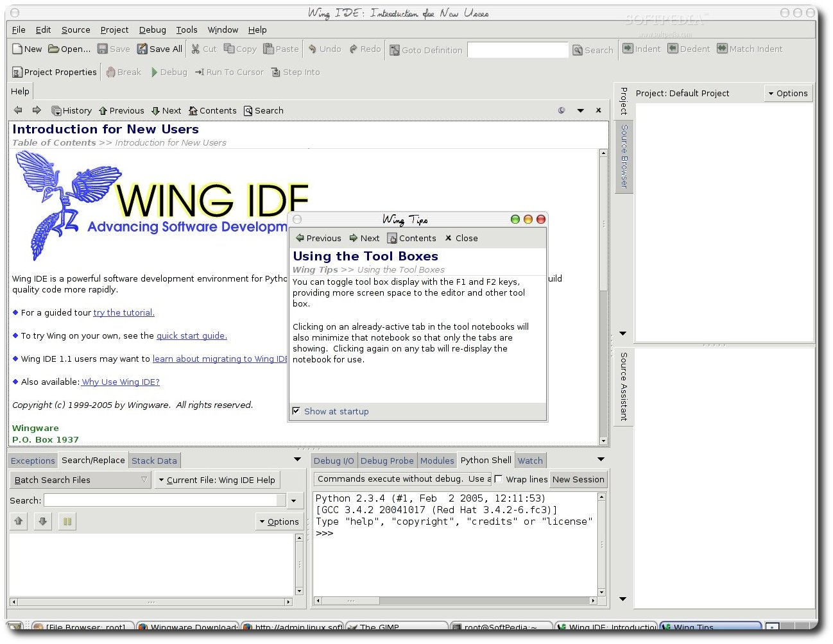Select the Source Browser side tab
Screen dimensions: 833x644
pyautogui.click(x=624, y=156)
